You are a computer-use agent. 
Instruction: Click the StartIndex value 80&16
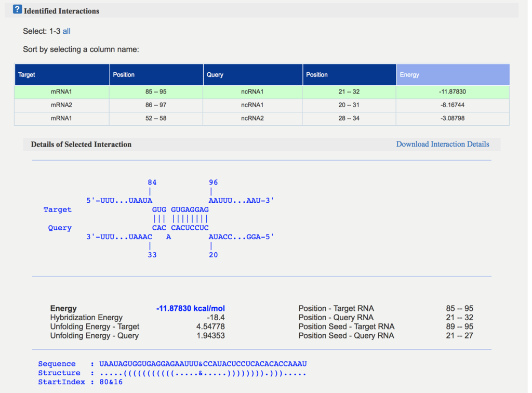tap(111, 382)
